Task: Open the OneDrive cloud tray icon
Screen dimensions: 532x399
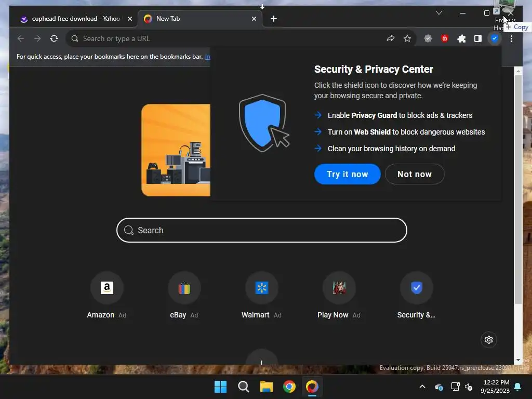Action: tap(438, 387)
